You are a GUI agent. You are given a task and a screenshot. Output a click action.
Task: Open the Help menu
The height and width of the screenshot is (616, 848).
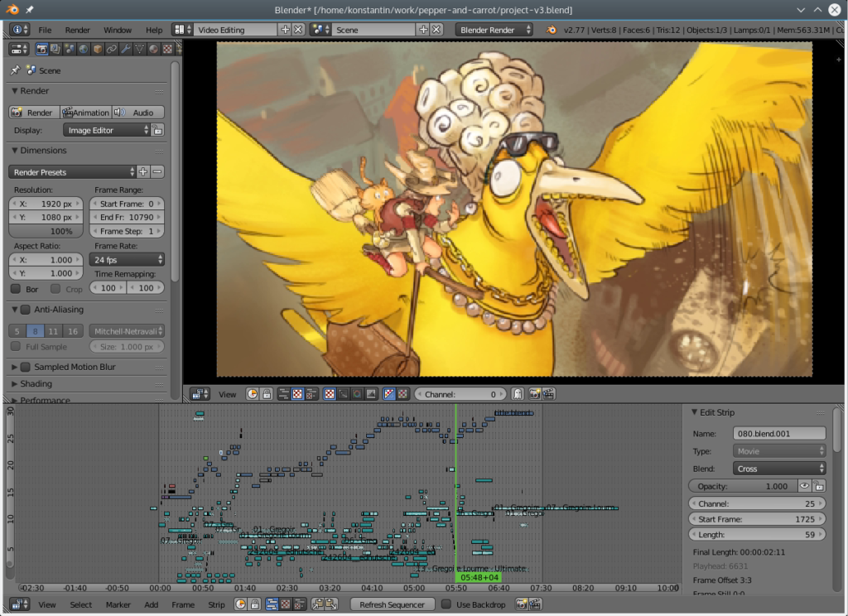(x=153, y=30)
